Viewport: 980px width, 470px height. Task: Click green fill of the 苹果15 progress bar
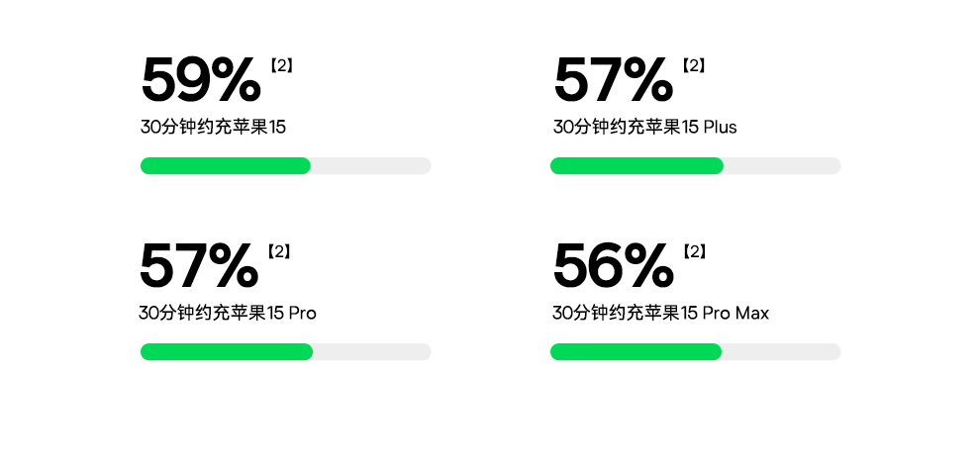[226, 165]
